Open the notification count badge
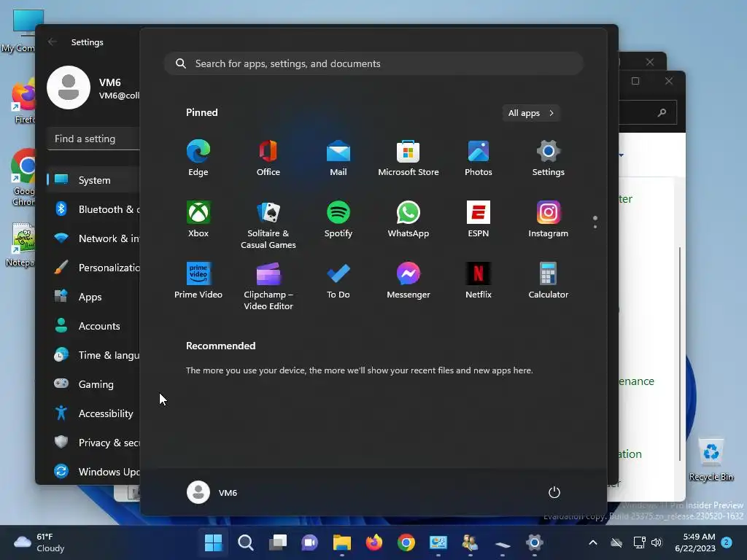Viewport: 747px width, 560px height. tap(727, 542)
